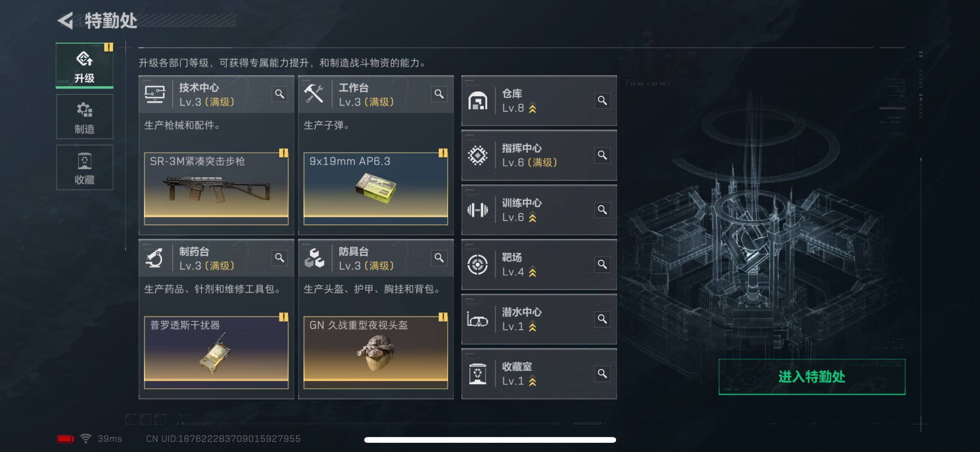
Task: Inspect 防具台 with its magnifier icon
Action: 439,258
